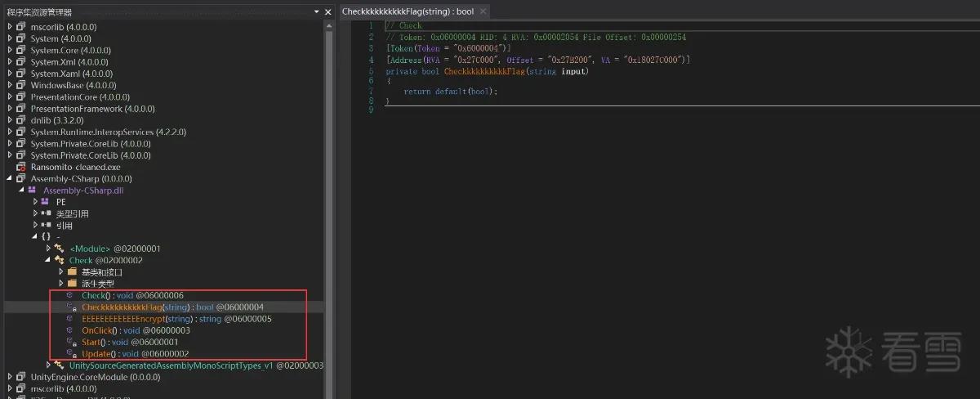The width and height of the screenshot is (980, 399).
Task: Expand the 派生类型 folder
Action: pos(61,283)
